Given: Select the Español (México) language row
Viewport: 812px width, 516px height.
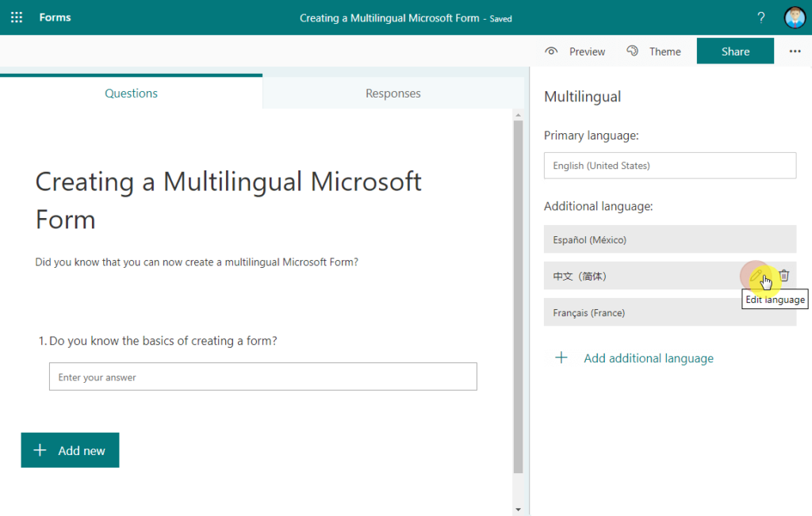Looking at the screenshot, I should pos(670,239).
